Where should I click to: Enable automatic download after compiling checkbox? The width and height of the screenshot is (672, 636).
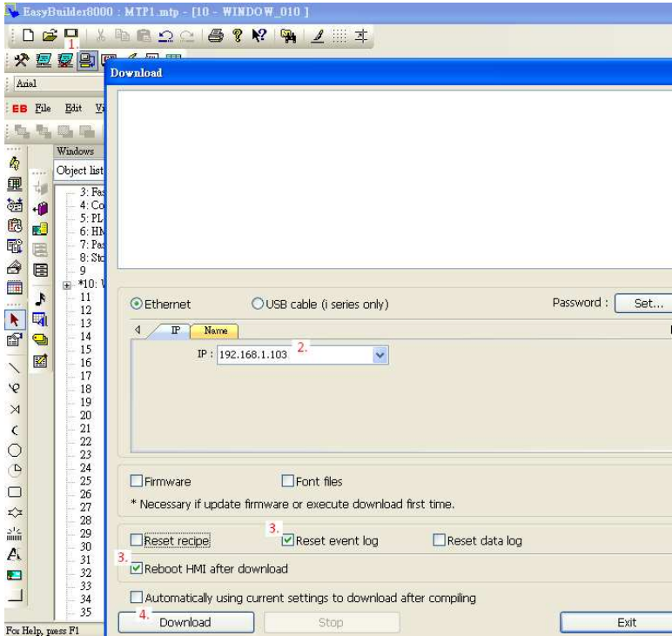[x=137, y=597]
